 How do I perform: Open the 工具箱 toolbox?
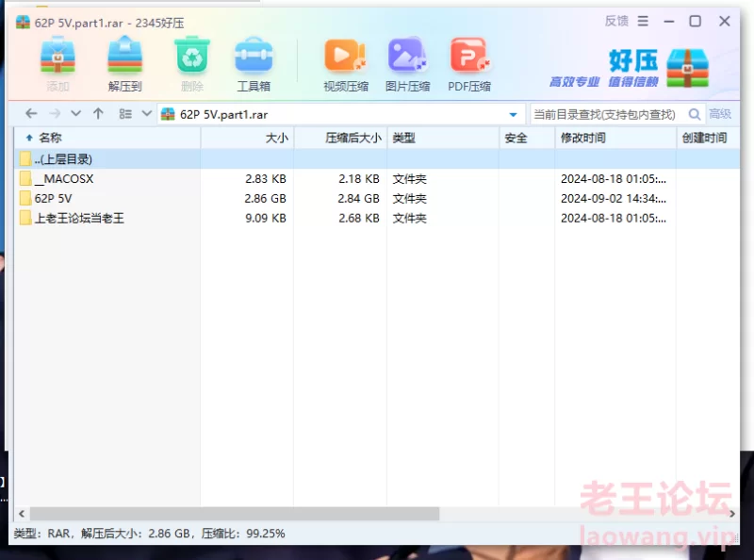(254, 63)
